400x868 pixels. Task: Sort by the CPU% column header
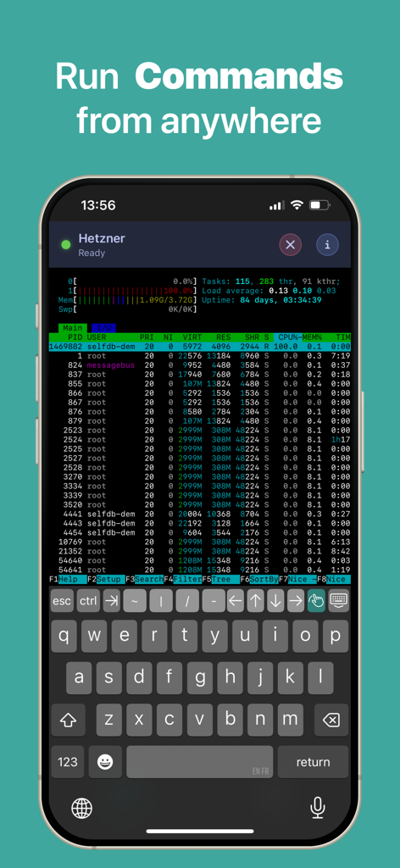[287, 337]
